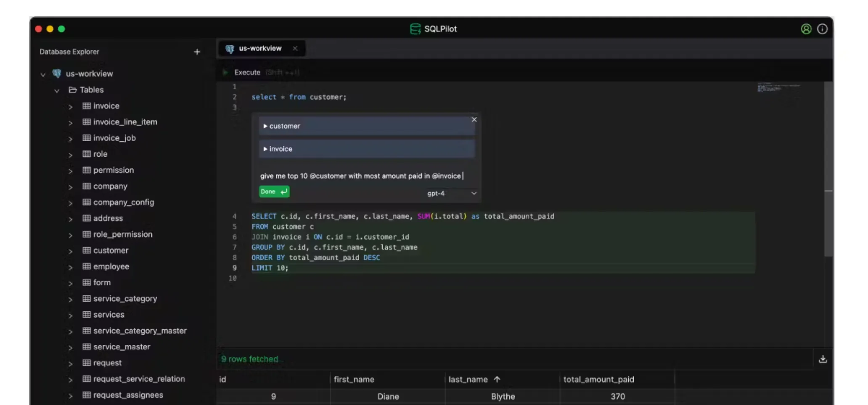
Task: Click the 'GROUP BY c.id' code line
Action: point(334,247)
